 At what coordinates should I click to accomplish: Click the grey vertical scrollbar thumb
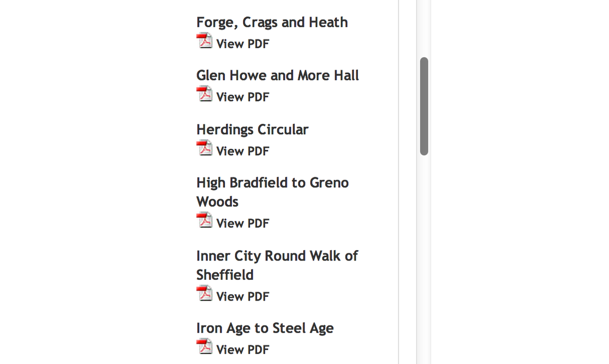pos(424,106)
